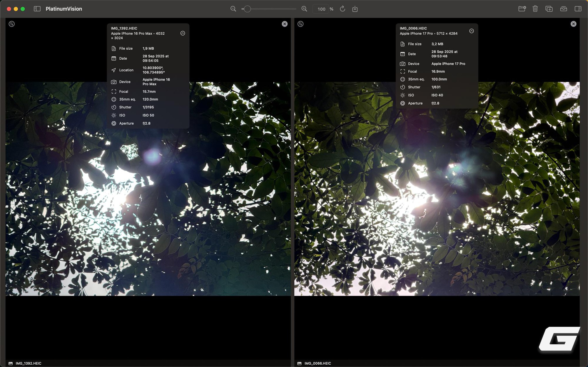Toggle the right inspector panel
The height and width of the screenshot is (367, 588).
pos(578,9)
